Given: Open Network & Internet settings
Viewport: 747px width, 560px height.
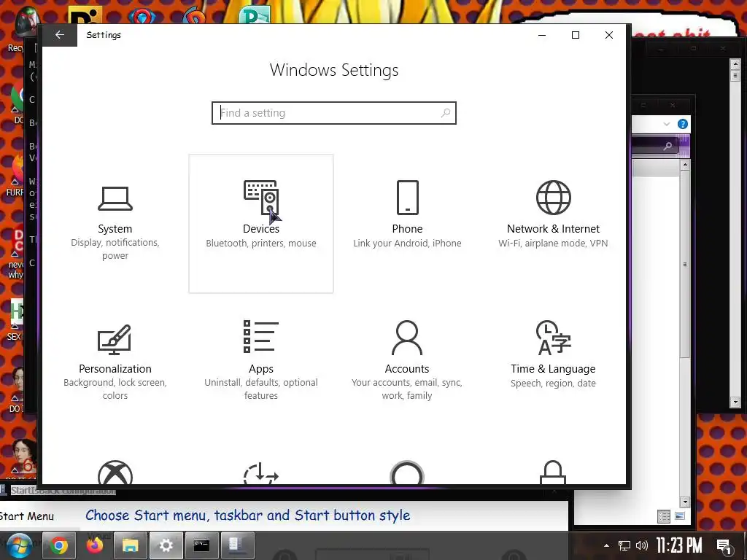Looking at the screenshot, I should point(553,223).
